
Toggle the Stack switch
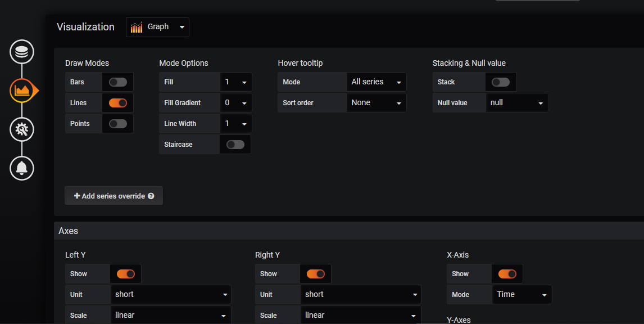[x=500, y=82]
